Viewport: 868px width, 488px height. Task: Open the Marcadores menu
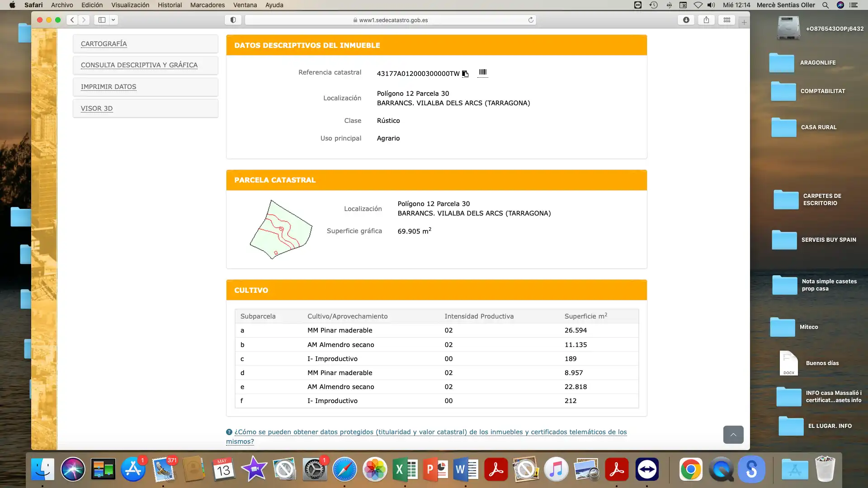(x=207, y=5)
